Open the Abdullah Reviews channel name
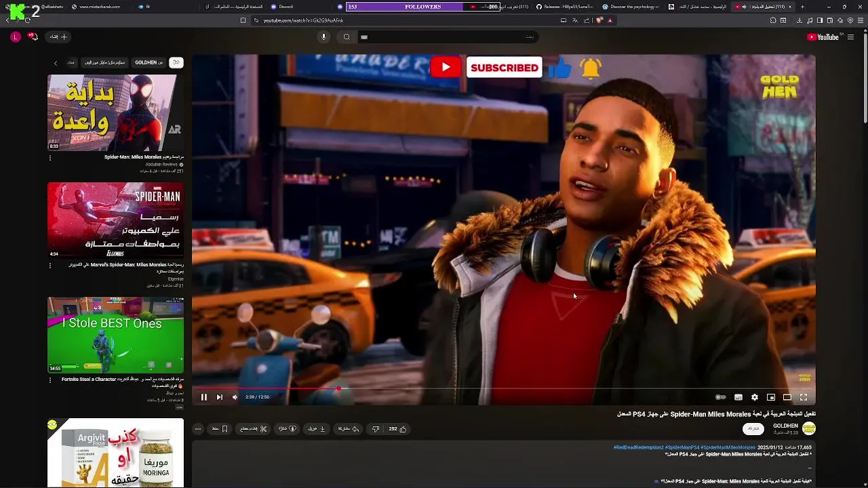This screenshot has width=868, height=488. 161,165
